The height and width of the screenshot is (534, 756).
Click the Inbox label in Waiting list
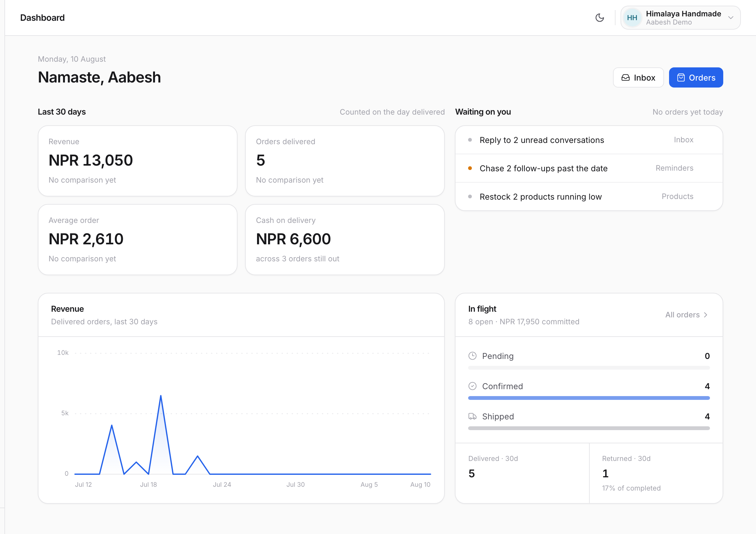(683, 140)
